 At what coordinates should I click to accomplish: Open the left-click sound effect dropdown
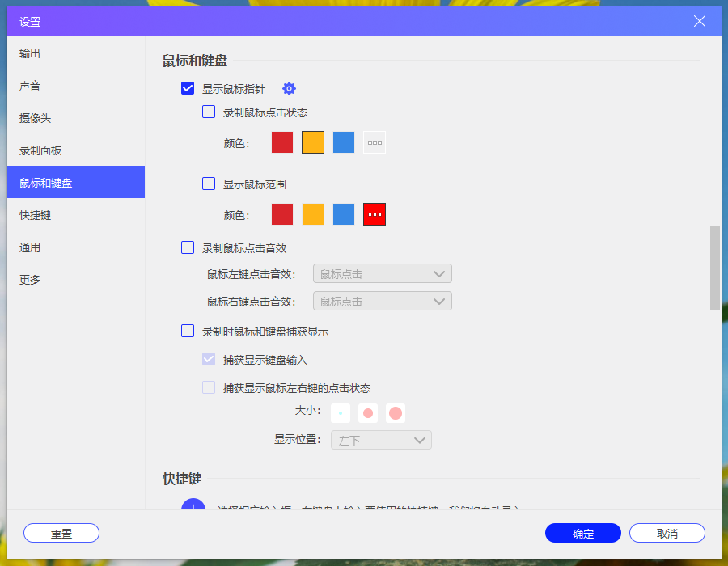(382, 272)
